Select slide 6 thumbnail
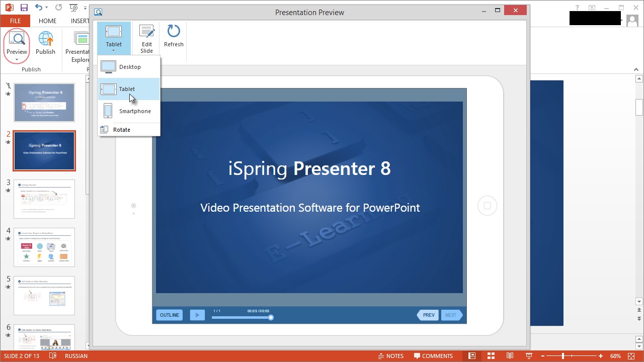Viewport: 644px width, 362px height. pos(44,337)
